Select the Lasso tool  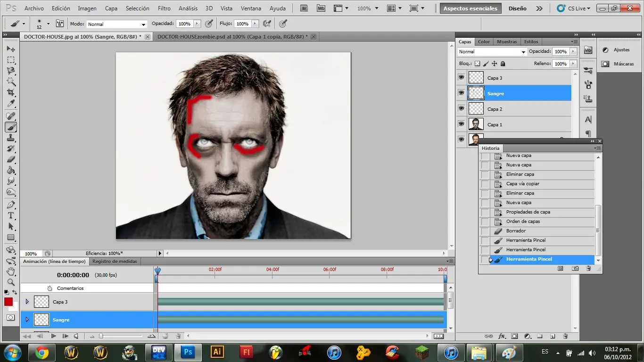[x=11, y=71]
